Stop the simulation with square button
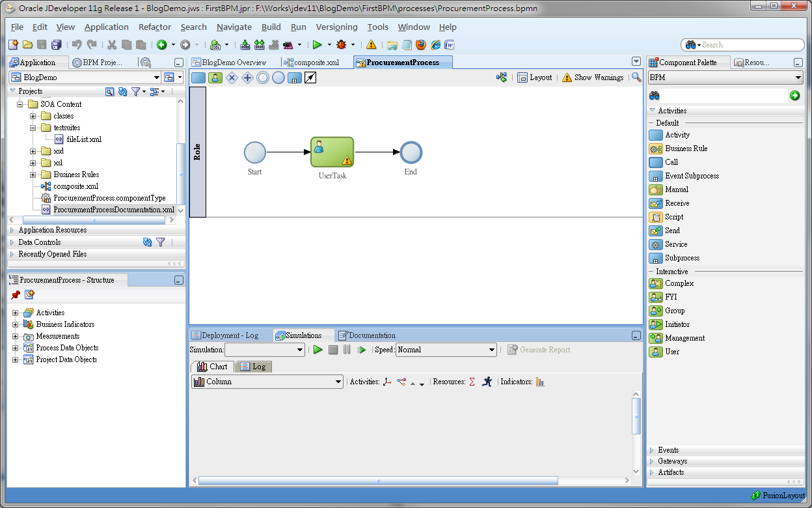Image resolution: width=812 pixels, height=508 pixels. 333,350
